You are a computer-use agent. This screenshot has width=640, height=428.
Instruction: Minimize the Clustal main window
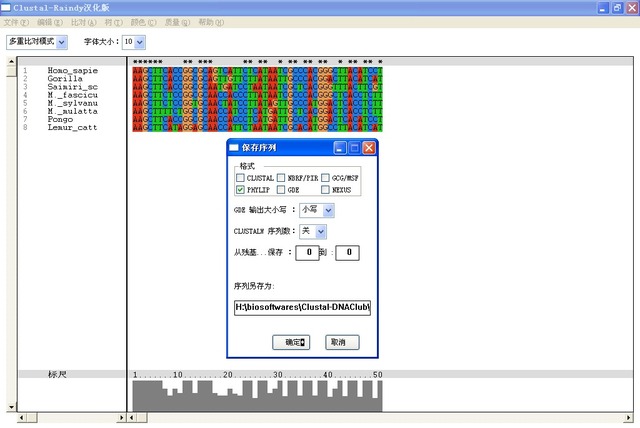pos(603,8)
